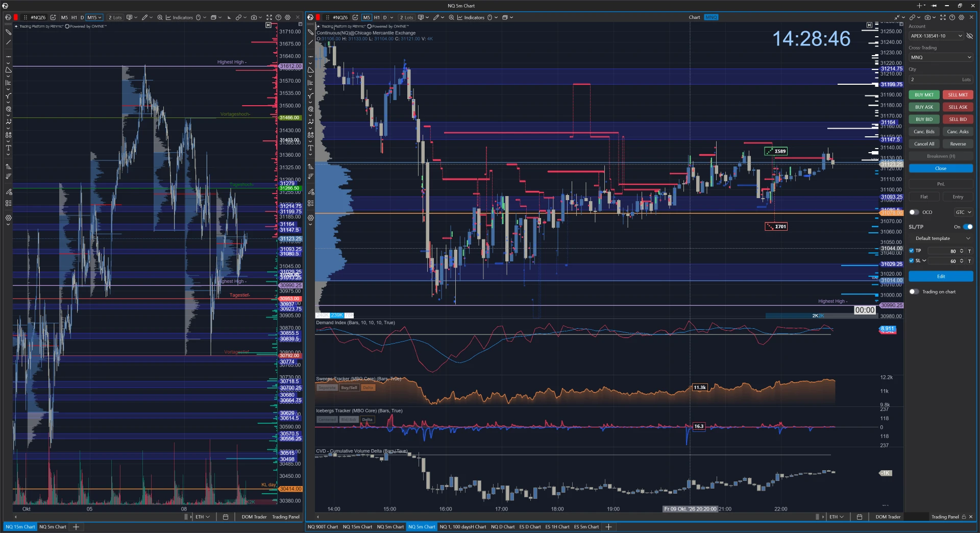The height and width of the screenshot is (533, 980).
Task: Open the Account dropdown APEX-138541-10
Action: 936,36
